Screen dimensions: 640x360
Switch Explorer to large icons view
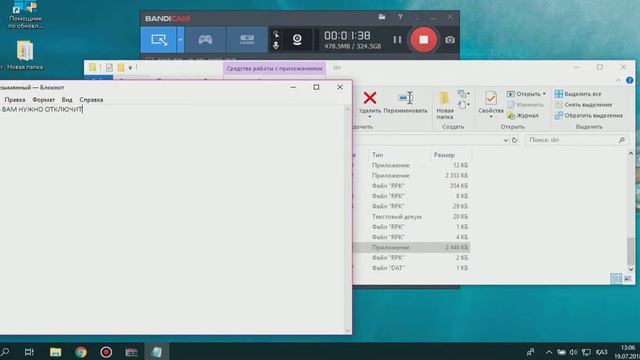click(627, 279)
